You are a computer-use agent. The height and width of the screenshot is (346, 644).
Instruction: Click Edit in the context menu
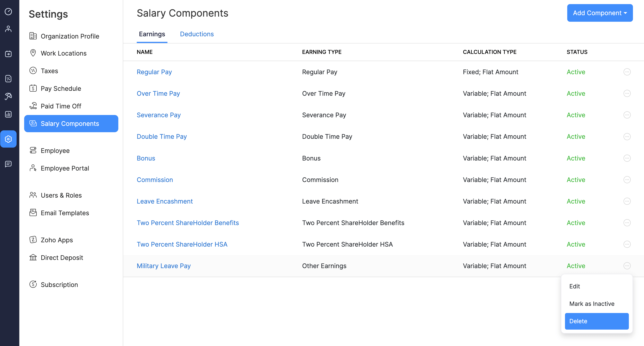(x=575, y=286)
